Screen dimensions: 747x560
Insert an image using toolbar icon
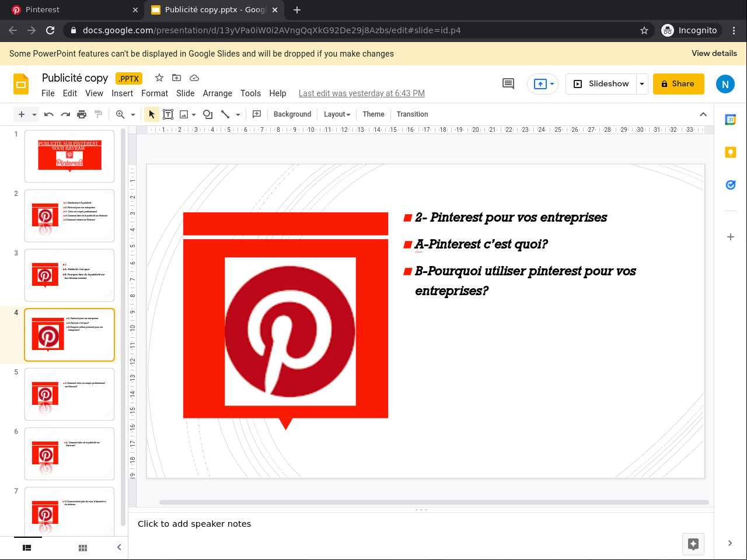[x=184, y=114]
